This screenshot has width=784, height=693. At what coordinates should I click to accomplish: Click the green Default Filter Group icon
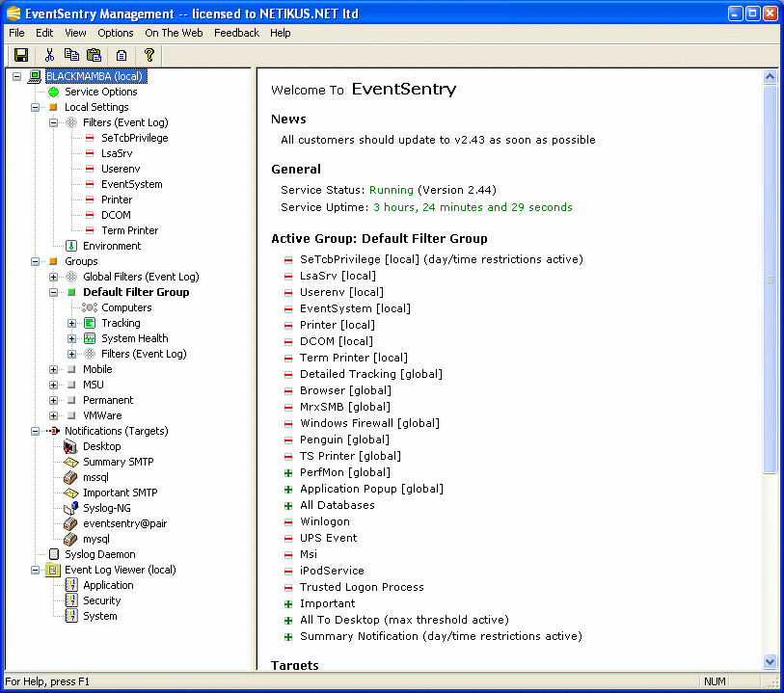(x=71, y=292)
